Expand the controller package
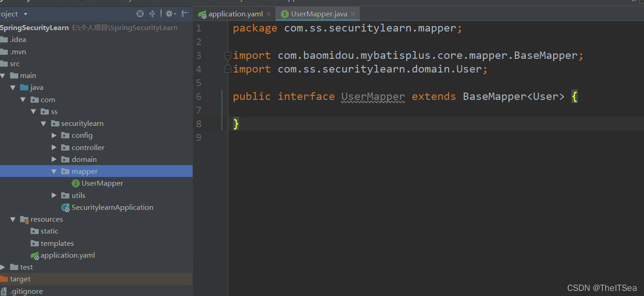 click(x=54, y=148)
